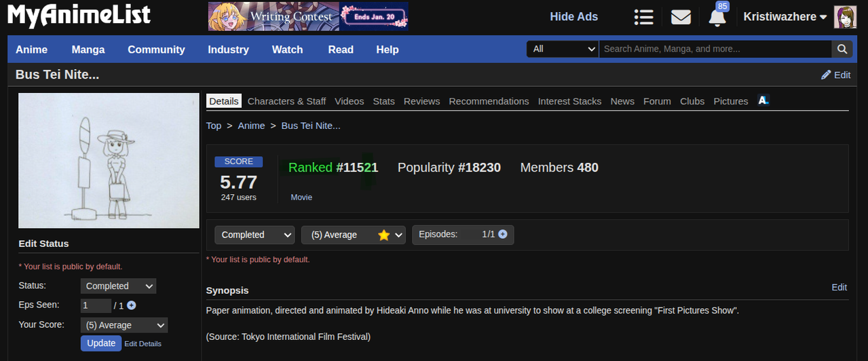Switch to the Pictures tab

(x=731, y=101)
